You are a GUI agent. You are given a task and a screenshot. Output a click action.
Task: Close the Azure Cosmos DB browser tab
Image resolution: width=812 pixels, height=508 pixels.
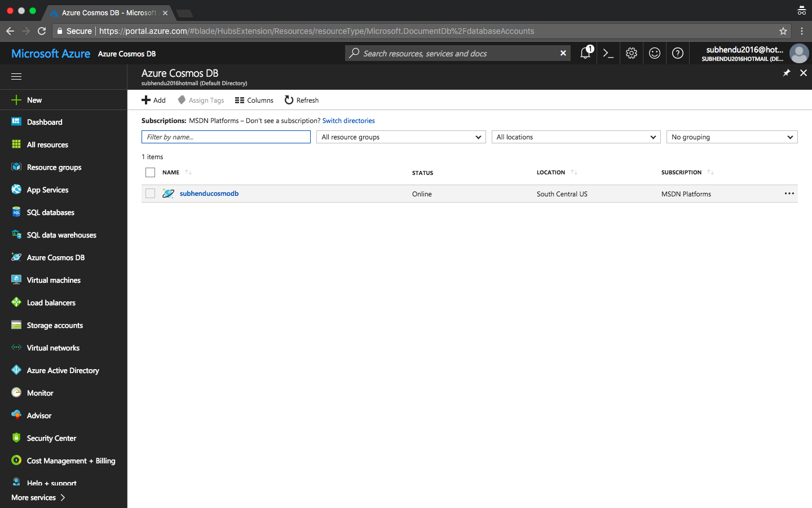click(165, 12)
